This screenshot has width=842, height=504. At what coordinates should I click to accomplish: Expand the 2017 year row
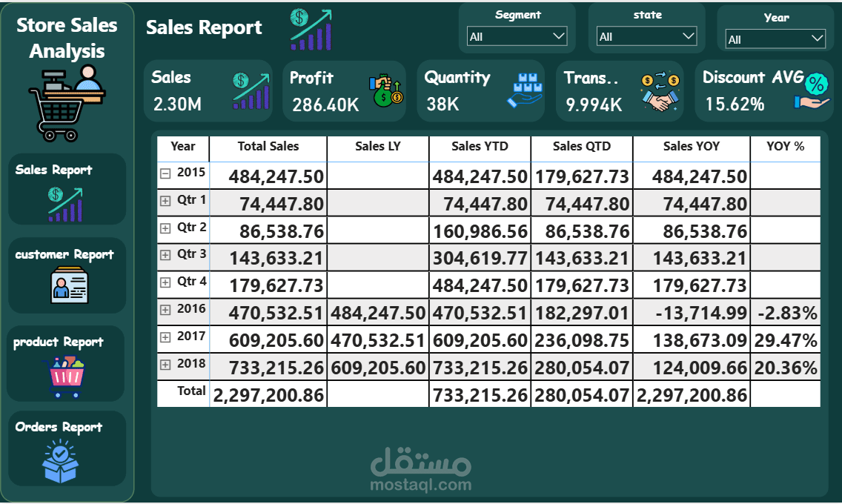point(165,337)
